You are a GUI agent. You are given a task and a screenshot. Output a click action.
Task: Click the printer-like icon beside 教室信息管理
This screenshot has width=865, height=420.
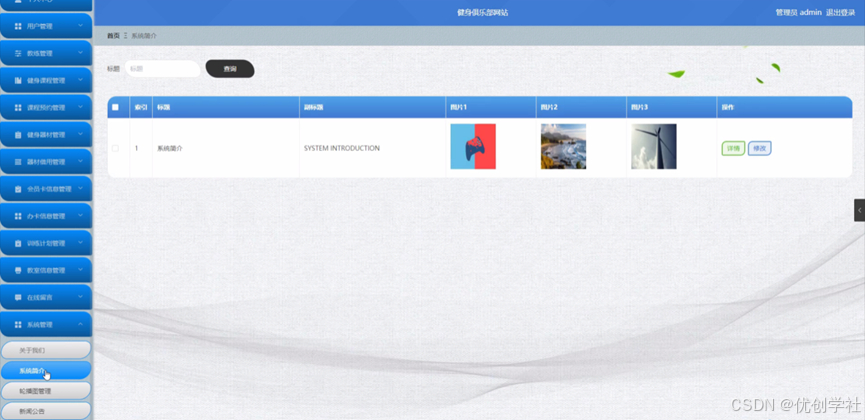pos(18,270)
